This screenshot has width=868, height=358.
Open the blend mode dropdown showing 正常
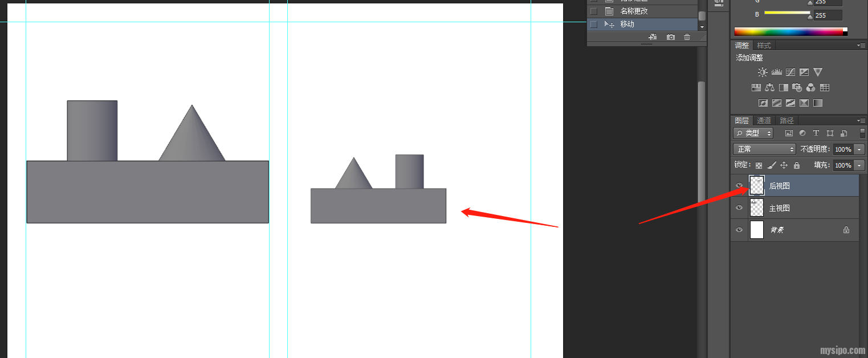click(764, 149)
